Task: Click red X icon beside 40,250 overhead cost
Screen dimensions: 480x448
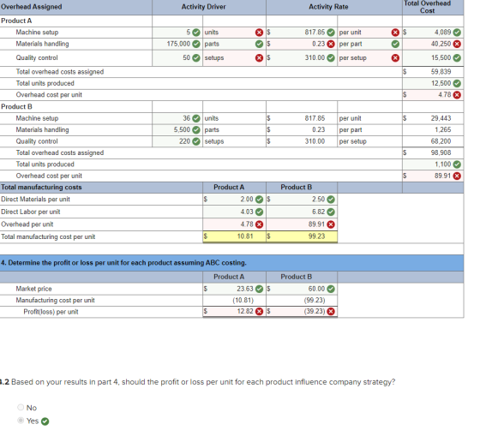Action: click(x=457, y=44)
